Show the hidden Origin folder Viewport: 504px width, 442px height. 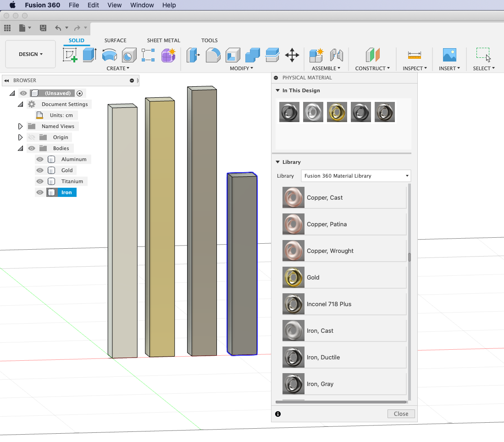32,137
